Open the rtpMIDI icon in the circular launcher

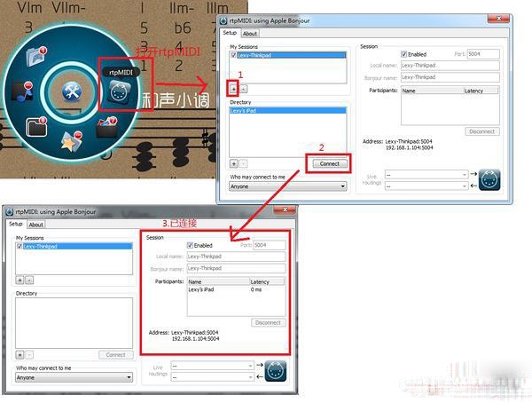point(119,92)
